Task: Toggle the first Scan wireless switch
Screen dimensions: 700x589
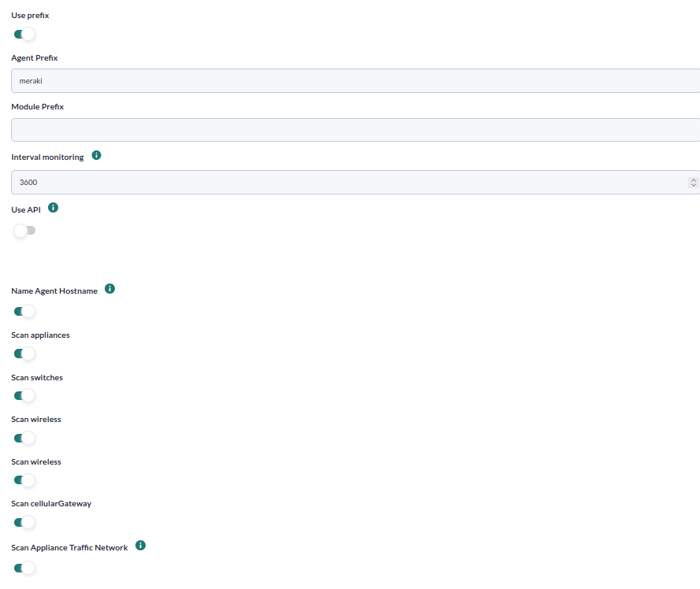Action: 24,438
